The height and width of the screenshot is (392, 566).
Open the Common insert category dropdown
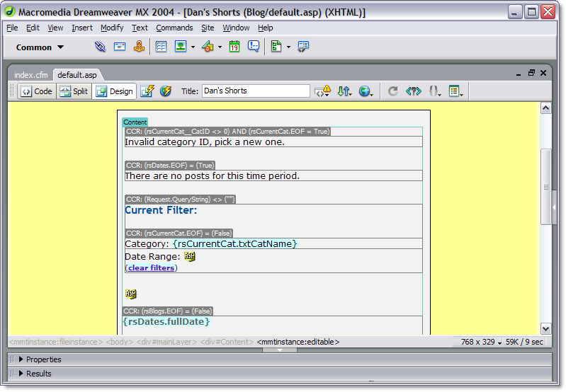40,47
